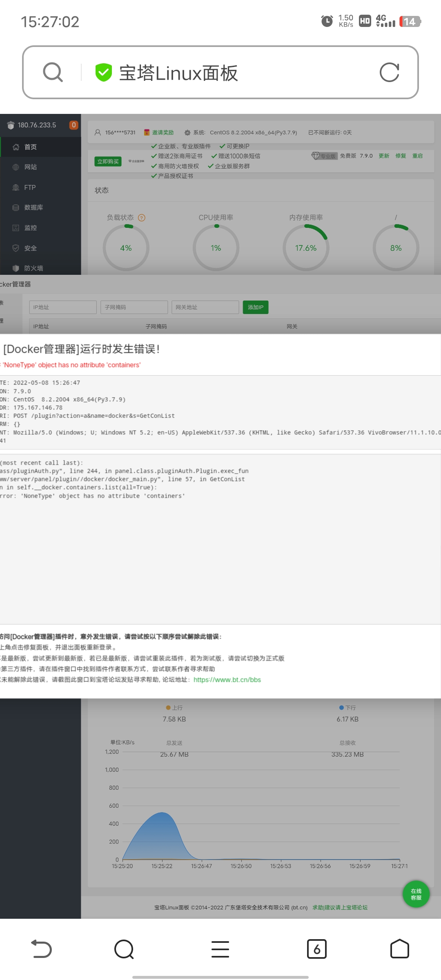Open the 邀请奖励 link

tap(163, 132)
